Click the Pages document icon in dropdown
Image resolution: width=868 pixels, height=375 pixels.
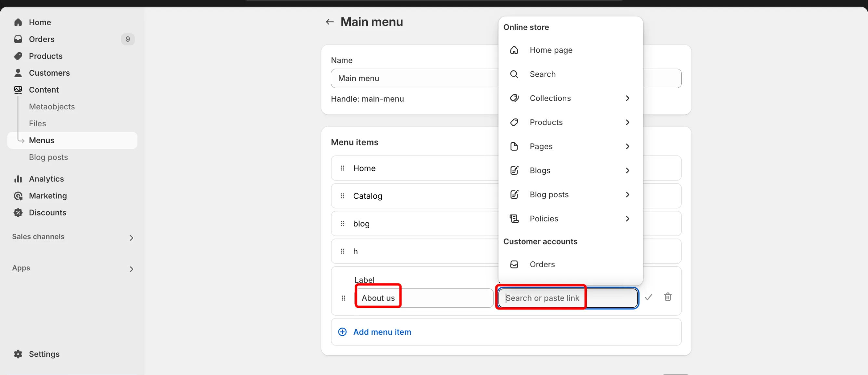(x=514, y=146)
